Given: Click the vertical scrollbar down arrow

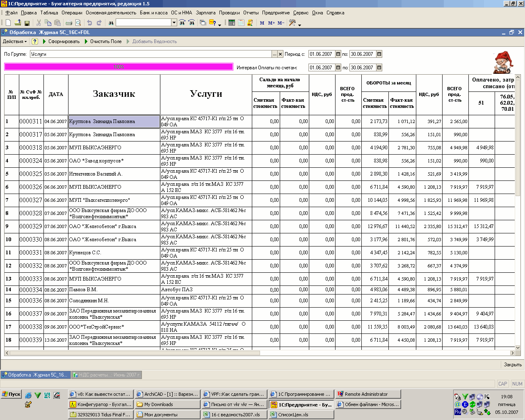Looking at the screenshot, I should pos(517,347).
